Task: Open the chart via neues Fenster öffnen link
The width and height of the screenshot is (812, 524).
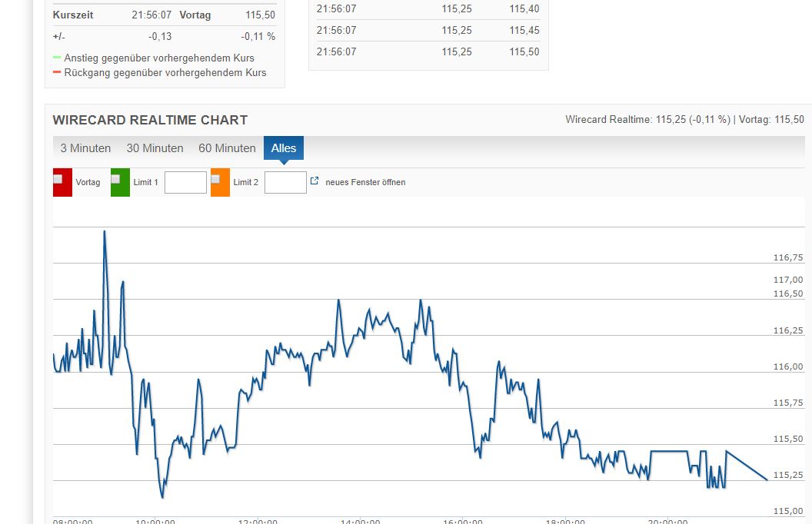Action: click(365, 182)
